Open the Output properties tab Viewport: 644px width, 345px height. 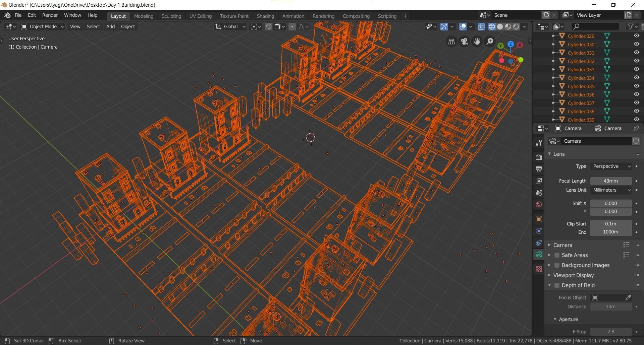(539, 169)
